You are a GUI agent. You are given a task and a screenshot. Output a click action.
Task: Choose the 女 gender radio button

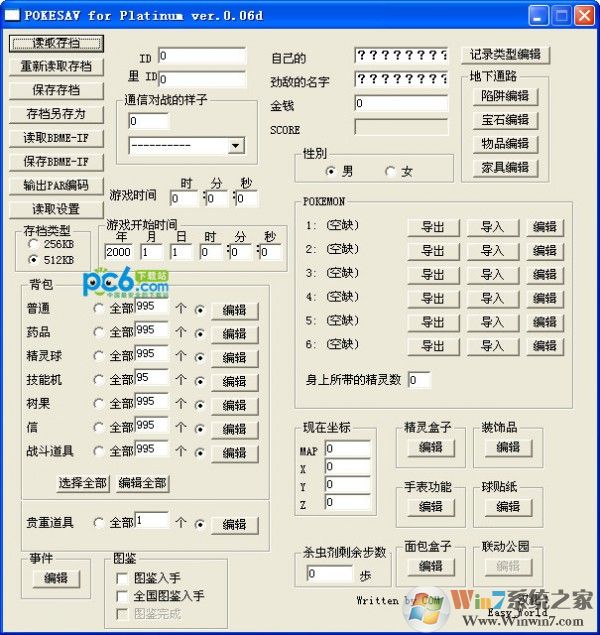pyautogui.click(x=390, y=171)
